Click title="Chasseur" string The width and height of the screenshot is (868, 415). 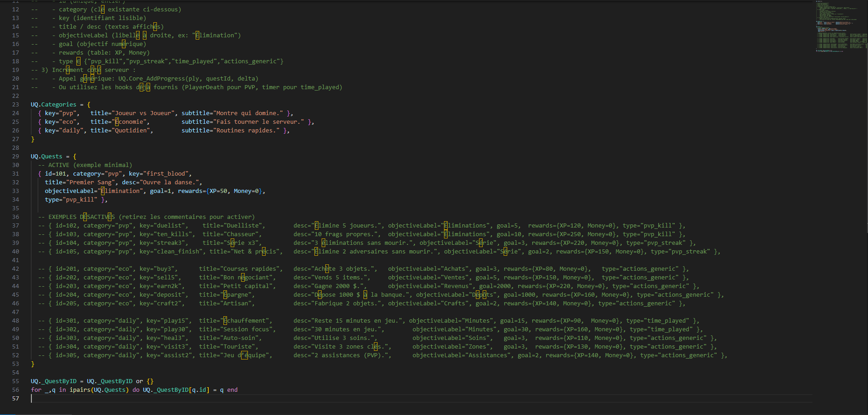tap(231, 234)
